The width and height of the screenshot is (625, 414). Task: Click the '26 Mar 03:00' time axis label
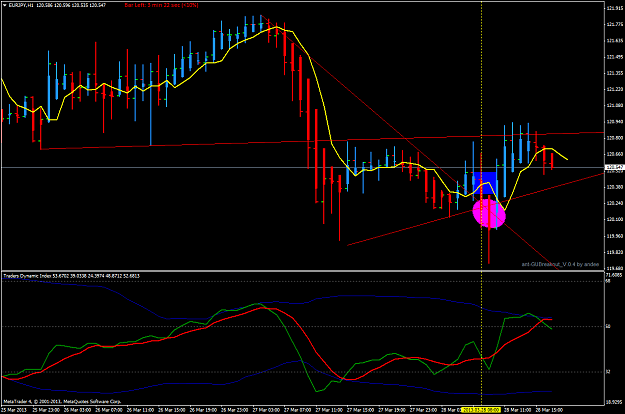coord(77,410)
